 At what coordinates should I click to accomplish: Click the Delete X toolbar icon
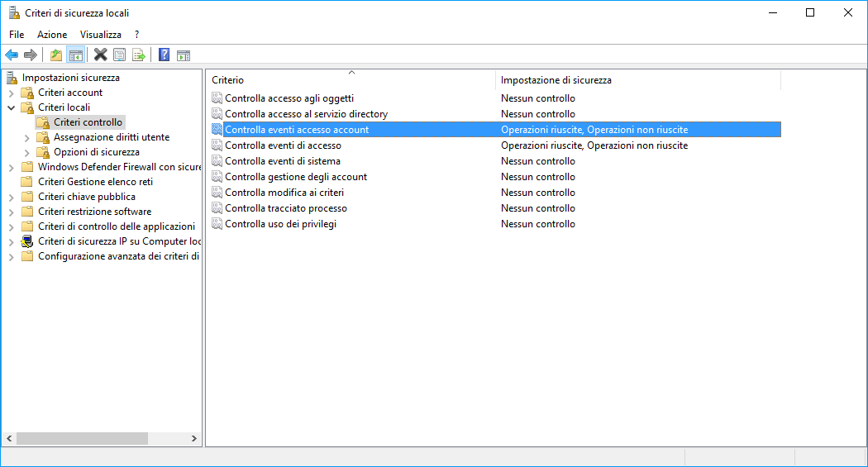pyautogui.click(x=100, y=55)
